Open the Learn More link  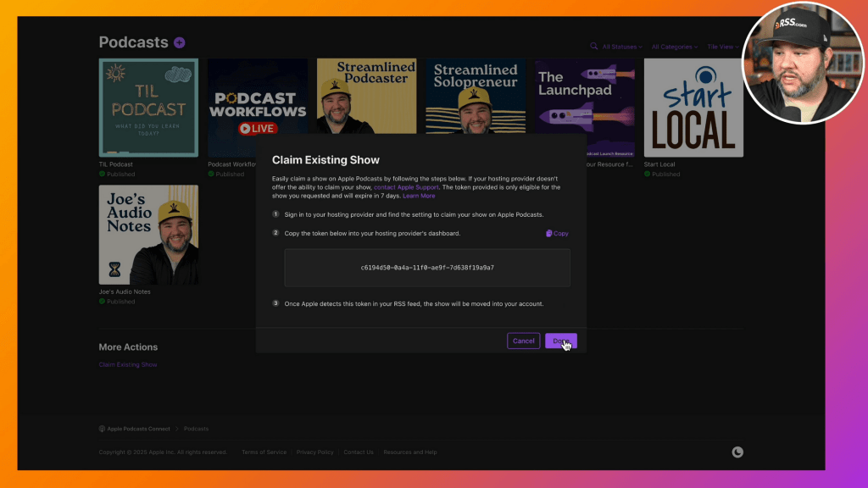(x=419, y=196)
